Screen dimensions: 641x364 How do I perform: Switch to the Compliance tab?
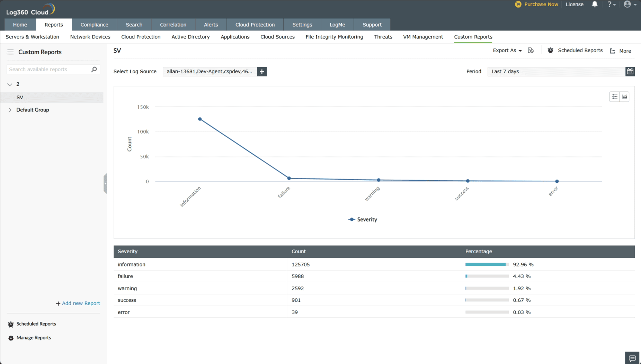(94, 25)
